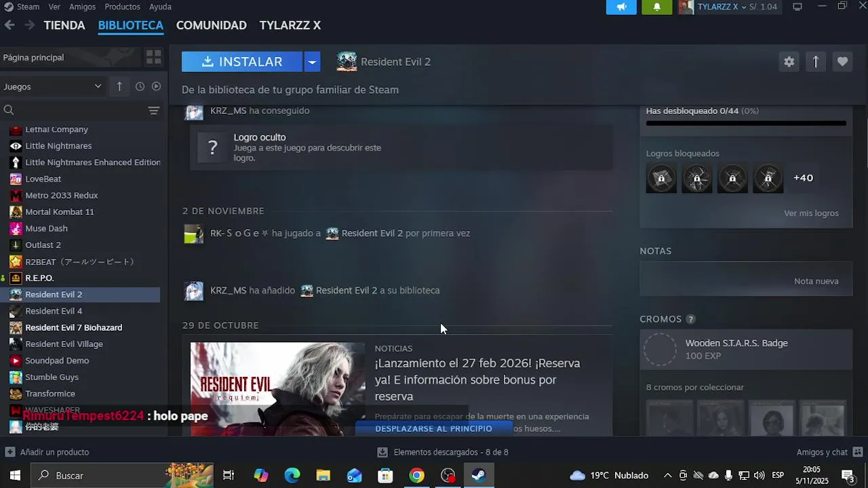Go to the TIENDA tab
The width and height of the screenshot is (868, 488).
64,25
